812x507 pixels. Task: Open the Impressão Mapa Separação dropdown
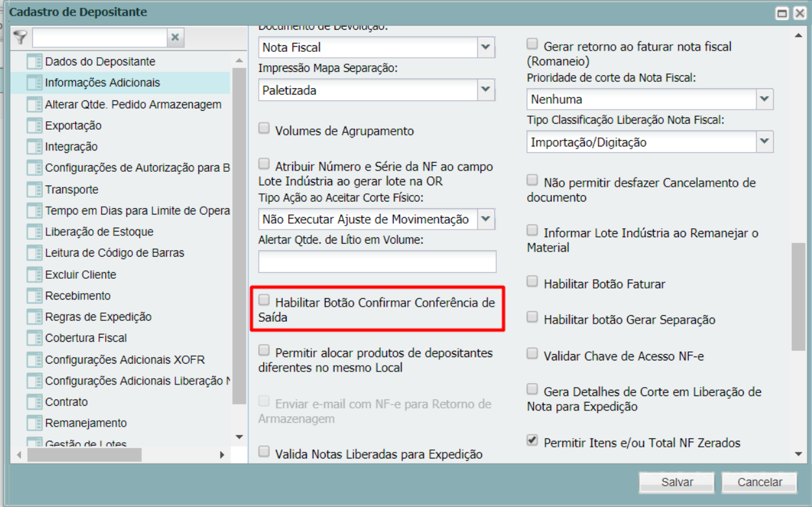click(x=486, y=90)
